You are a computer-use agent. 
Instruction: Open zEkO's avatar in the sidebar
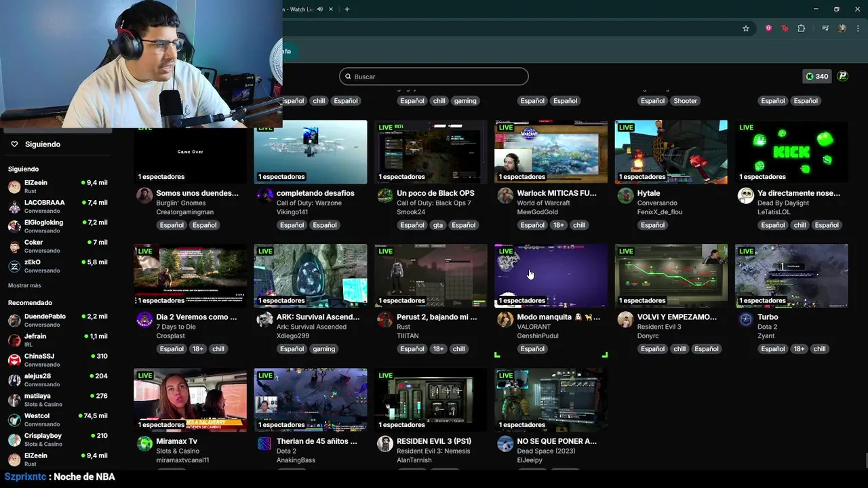coord(14,266)
